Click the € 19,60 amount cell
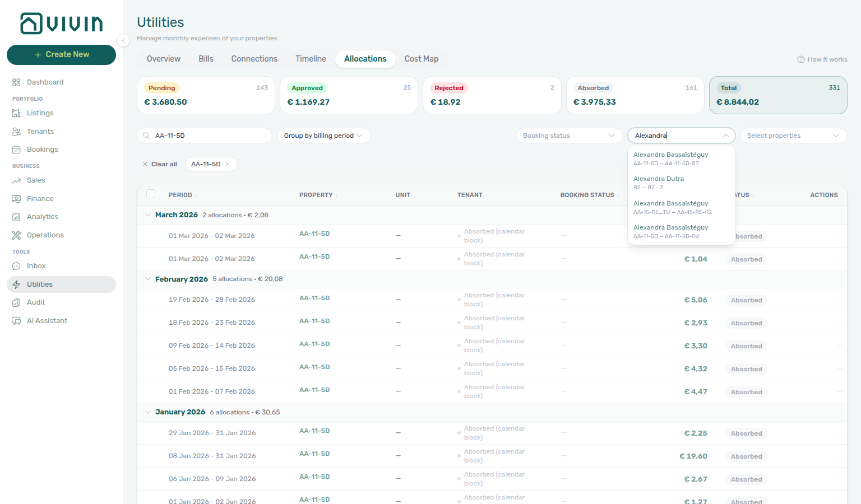This screenshot has height=504, width=861. [x=693, y=456]
